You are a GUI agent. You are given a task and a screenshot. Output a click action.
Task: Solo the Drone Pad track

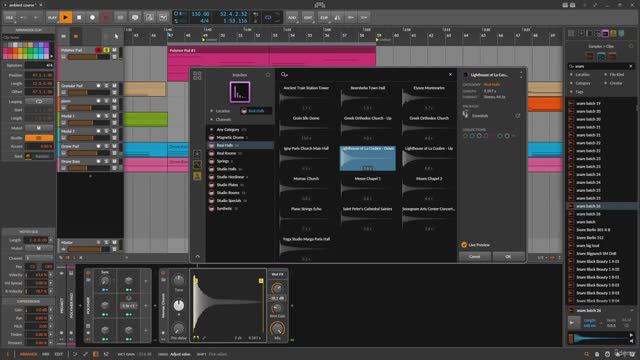click(x=107, y=146)
